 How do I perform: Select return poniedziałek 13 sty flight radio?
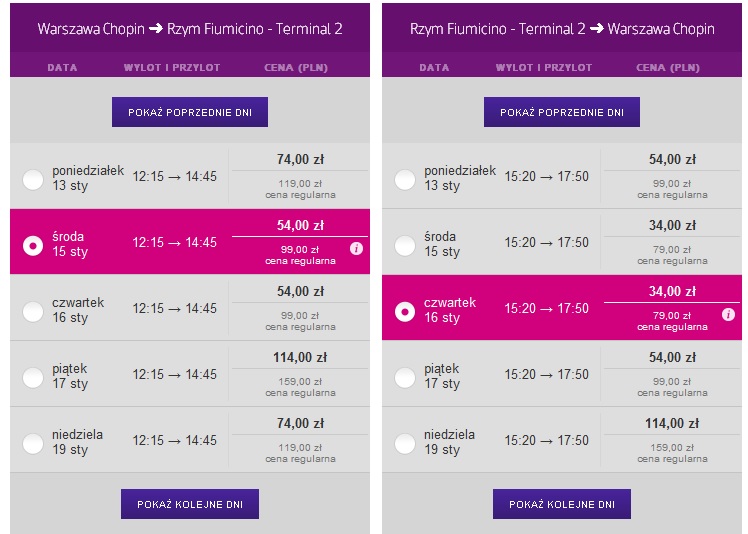(405, 180)
